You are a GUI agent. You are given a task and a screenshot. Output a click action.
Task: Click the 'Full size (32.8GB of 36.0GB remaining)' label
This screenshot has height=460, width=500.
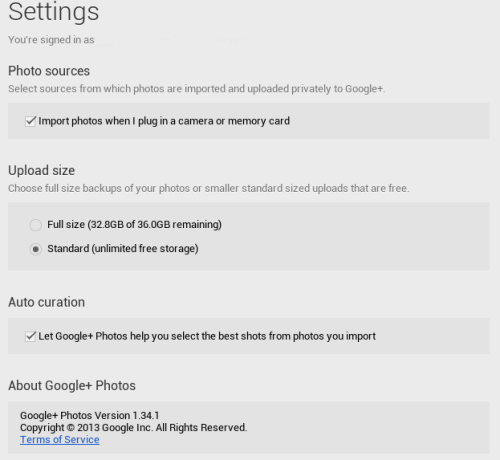tap(134, 225)
